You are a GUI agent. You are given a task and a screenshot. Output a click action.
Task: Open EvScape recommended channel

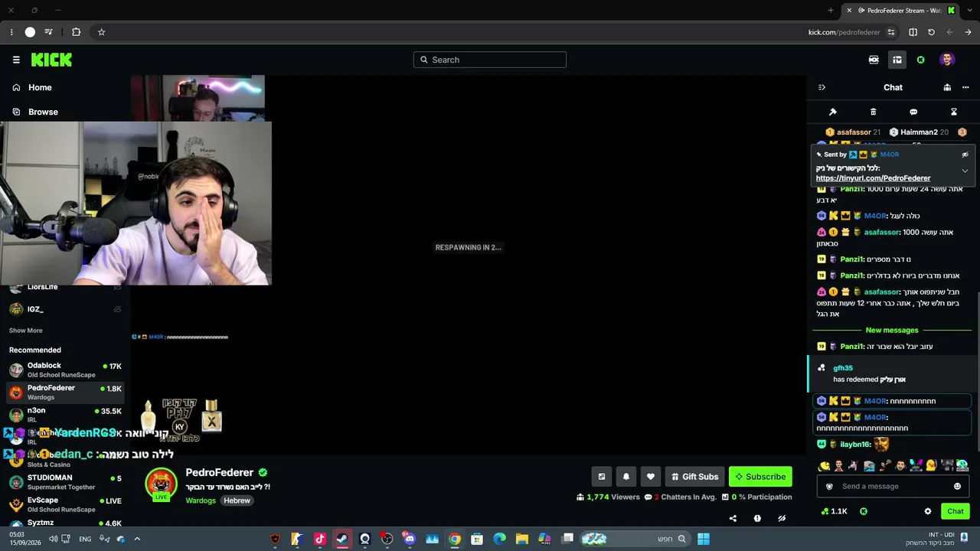point(65,504)
